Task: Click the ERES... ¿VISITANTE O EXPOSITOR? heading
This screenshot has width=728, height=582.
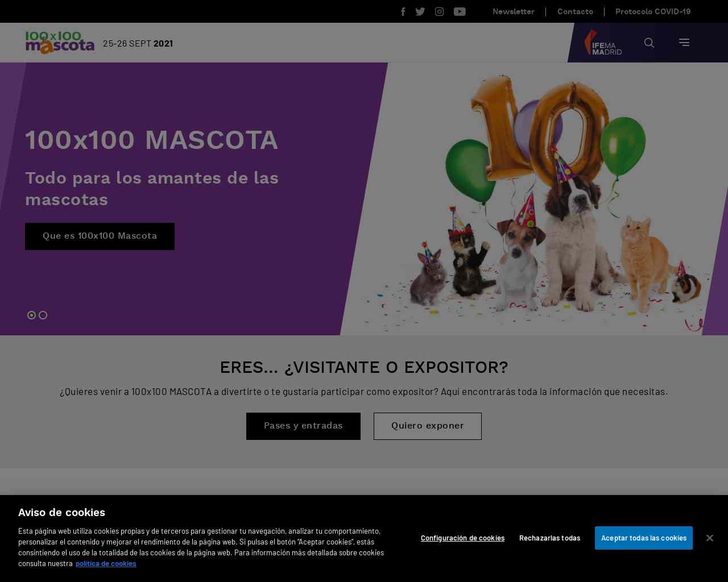Action: tap(364, 367)
